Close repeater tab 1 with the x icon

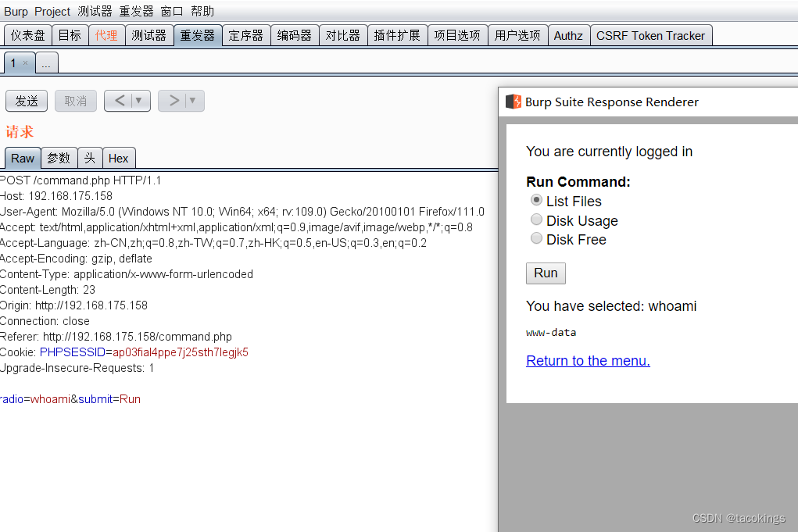pos(25,63)
